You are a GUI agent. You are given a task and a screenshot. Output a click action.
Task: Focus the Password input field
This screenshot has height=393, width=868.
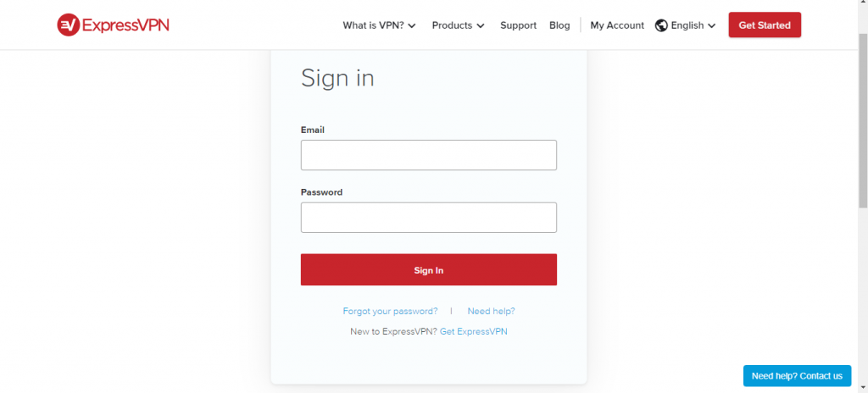click(x=428, y=218)
